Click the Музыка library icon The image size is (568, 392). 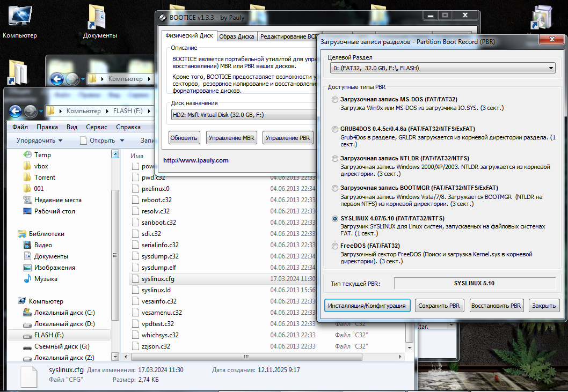28,279
